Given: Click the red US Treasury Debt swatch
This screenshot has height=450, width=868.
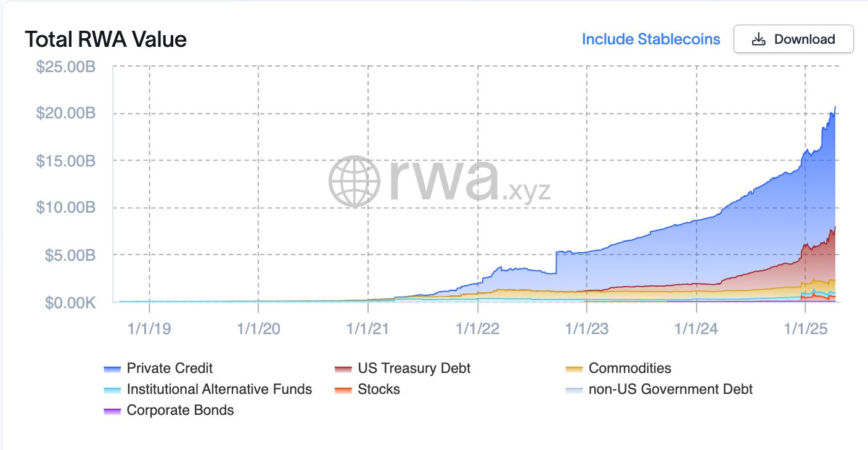Looking at the screenshot, I should point(343,369).
